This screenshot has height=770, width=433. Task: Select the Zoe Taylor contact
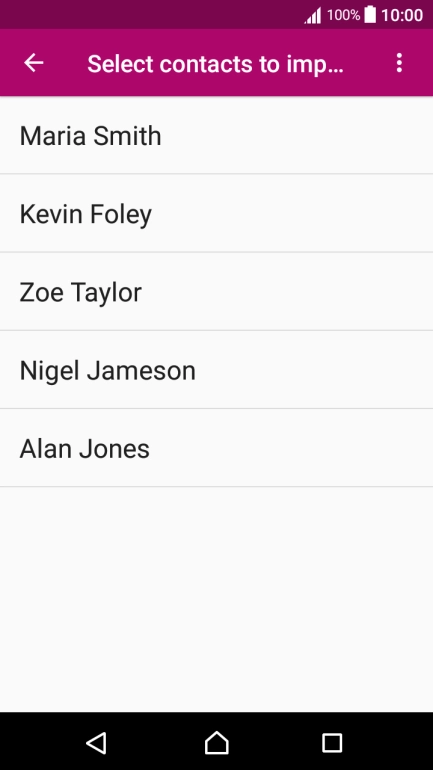pyautogui.click(x=216, y=292)
